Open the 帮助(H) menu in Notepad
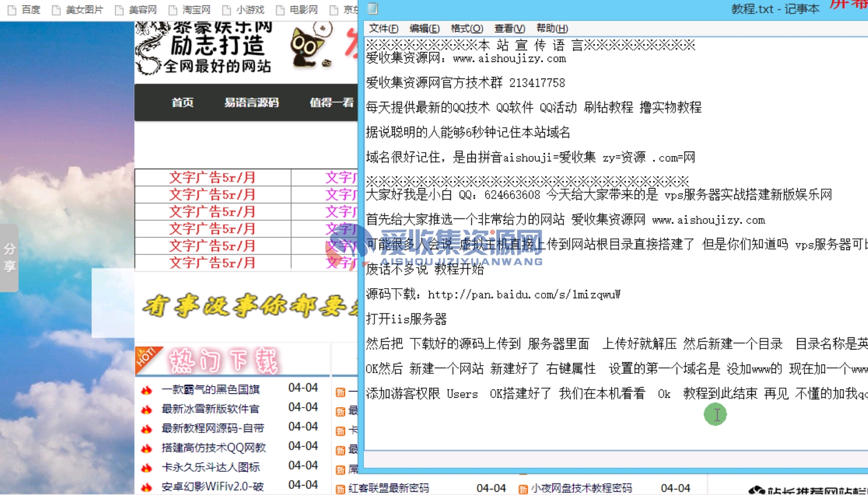The image size is (868, 495). click(552, 28)
